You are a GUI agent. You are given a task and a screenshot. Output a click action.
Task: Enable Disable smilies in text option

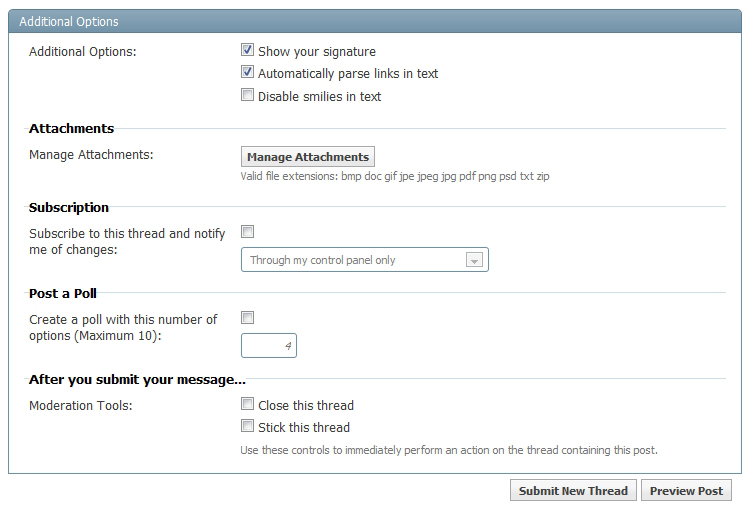[x=247, y=96]
